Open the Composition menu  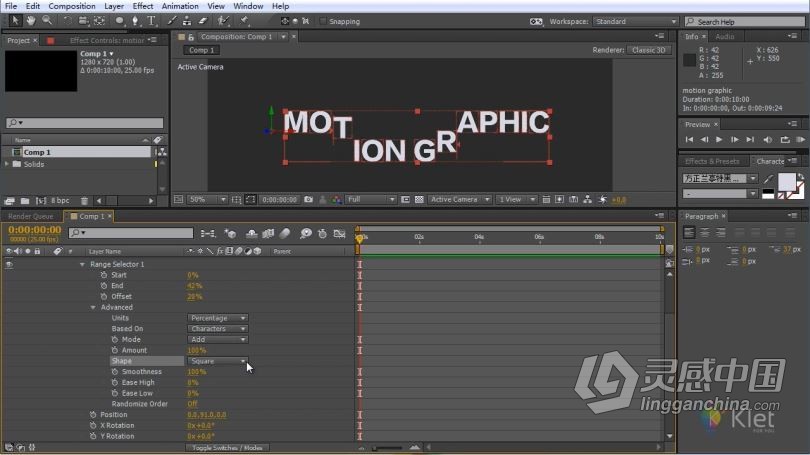coord(72,6)
